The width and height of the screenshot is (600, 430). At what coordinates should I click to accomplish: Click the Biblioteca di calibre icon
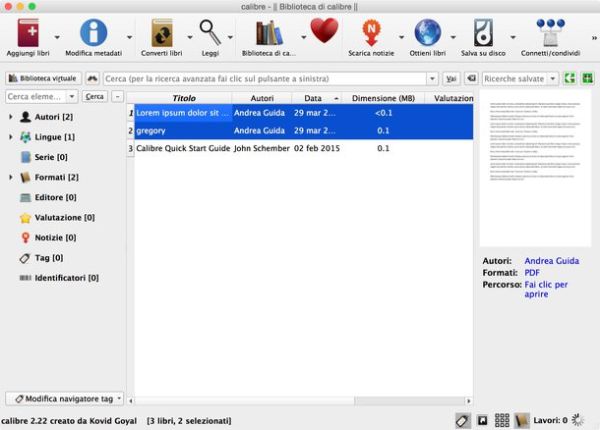(x=269, y=33)
